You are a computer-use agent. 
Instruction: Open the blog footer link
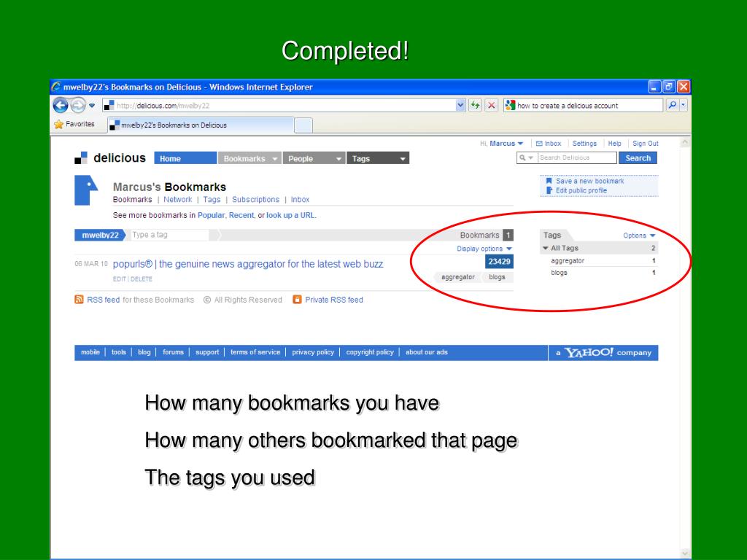coord(144,352)
